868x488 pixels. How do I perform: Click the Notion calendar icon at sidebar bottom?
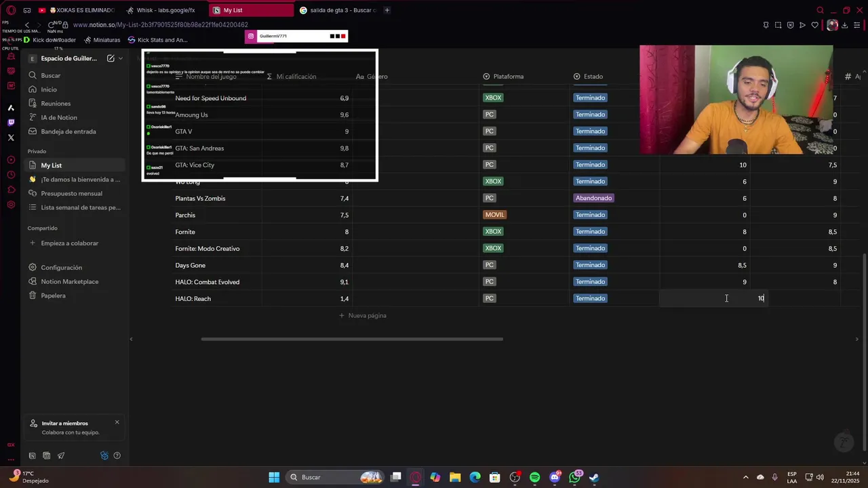click(x=46, y=455)
